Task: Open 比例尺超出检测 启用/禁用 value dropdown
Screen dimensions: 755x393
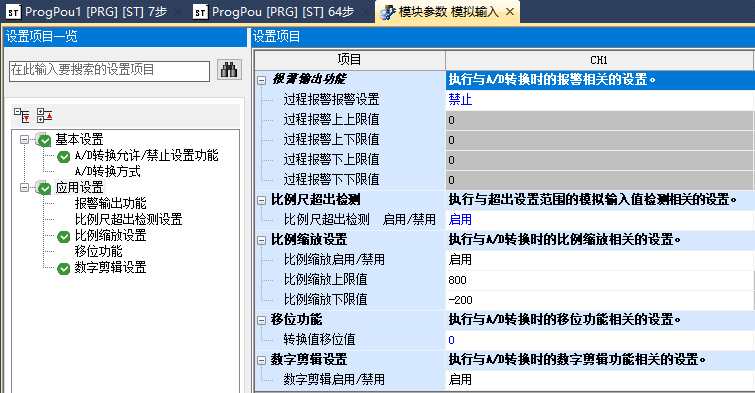Action: 599,220
